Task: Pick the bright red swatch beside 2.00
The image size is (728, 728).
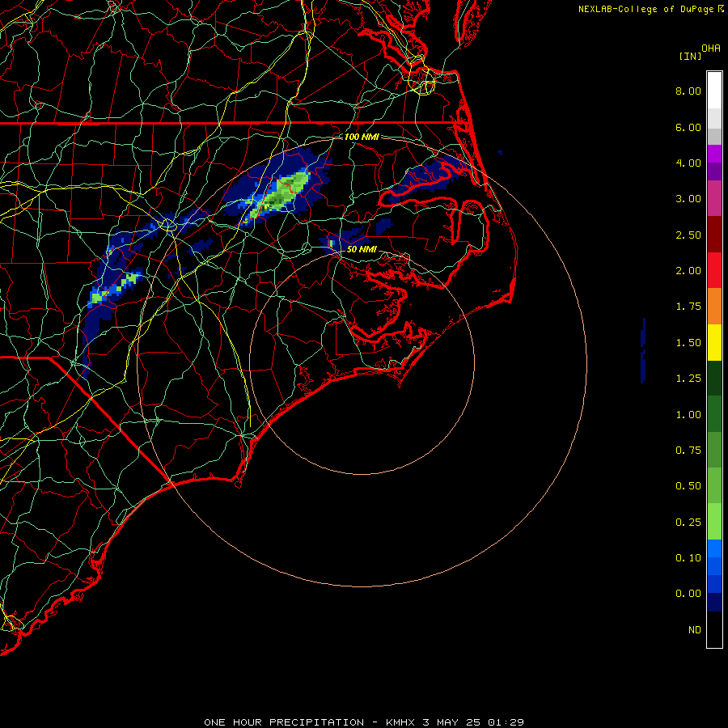Action: (x=714, y=270)
